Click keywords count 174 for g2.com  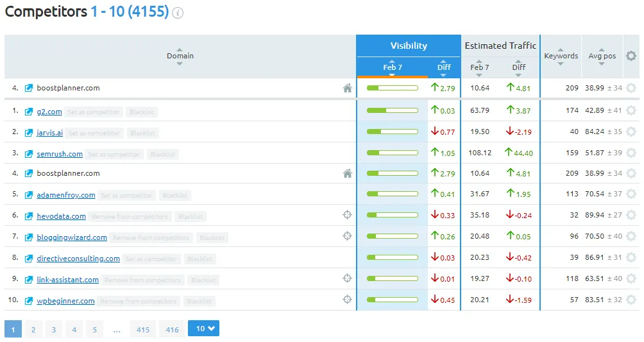(x=572, y=110)
